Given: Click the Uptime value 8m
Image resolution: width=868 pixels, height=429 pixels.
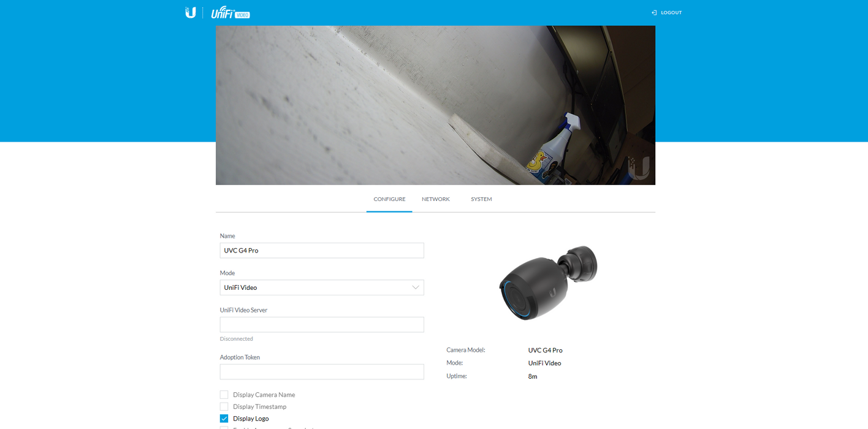Looking at the screenshot, I should [533, 376].
